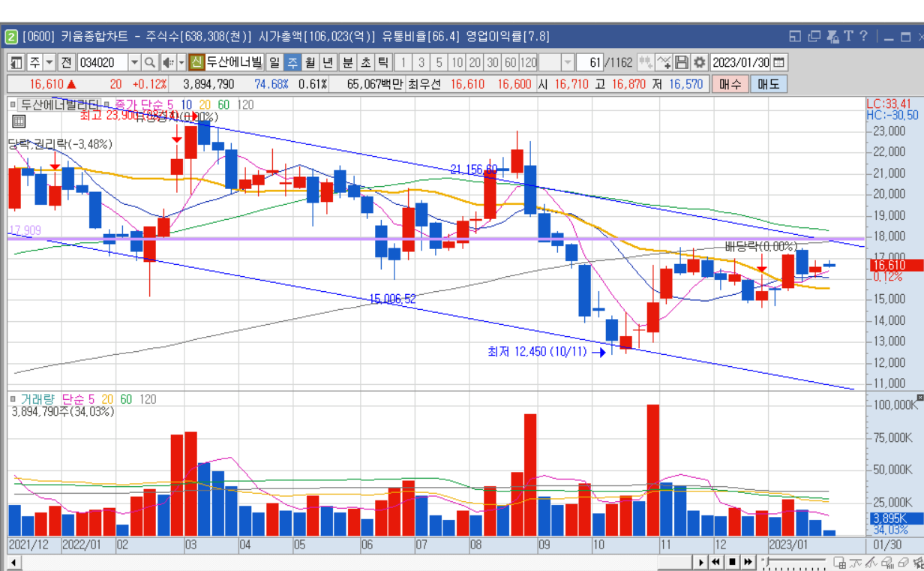The height and width of the screenshot is (571, 924).
Task: Select the 년 yearly period
Action: click(x=328, y=62)
